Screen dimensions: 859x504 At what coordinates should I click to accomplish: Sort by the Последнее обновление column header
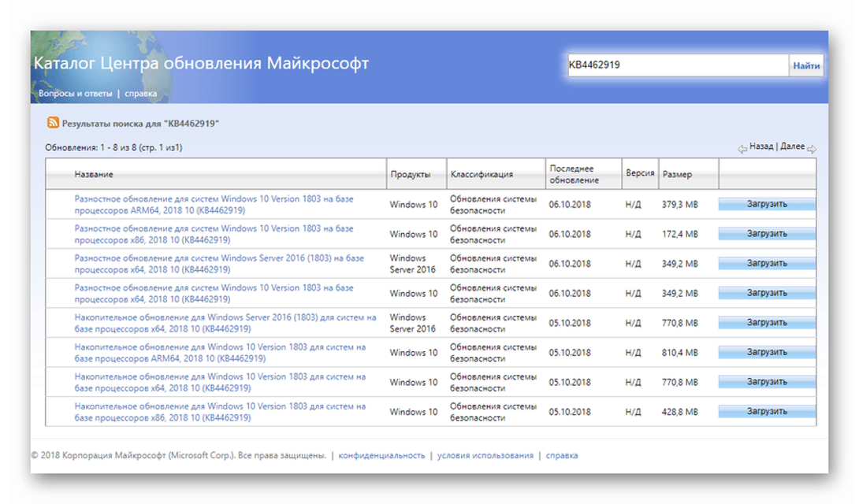[x=571, y=174]
